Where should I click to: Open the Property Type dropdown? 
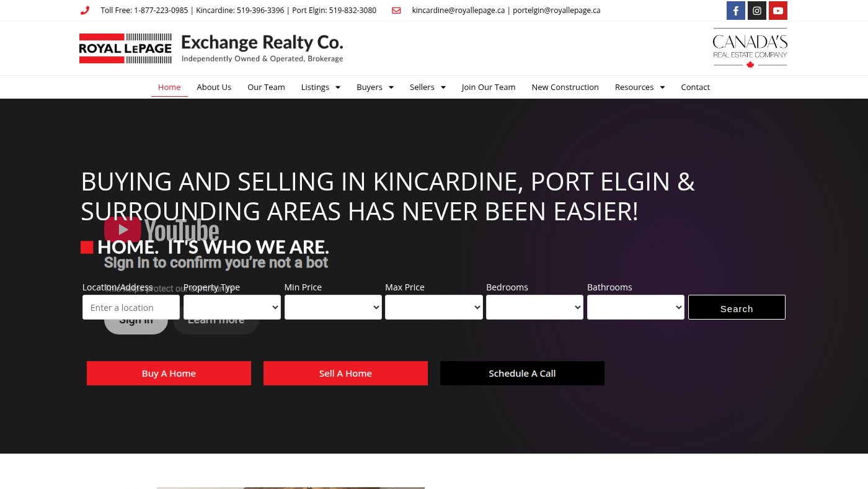pos(232,307)
